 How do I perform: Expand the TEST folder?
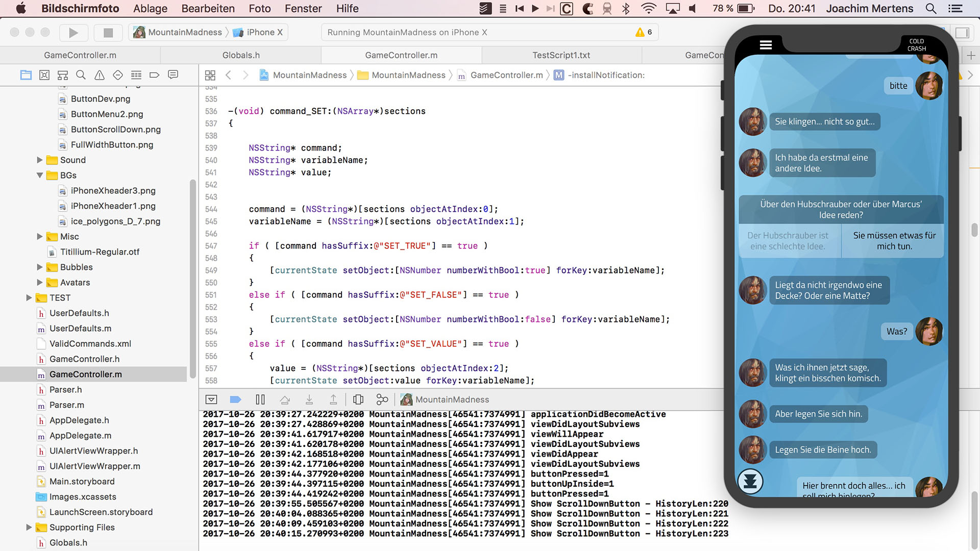29,298
